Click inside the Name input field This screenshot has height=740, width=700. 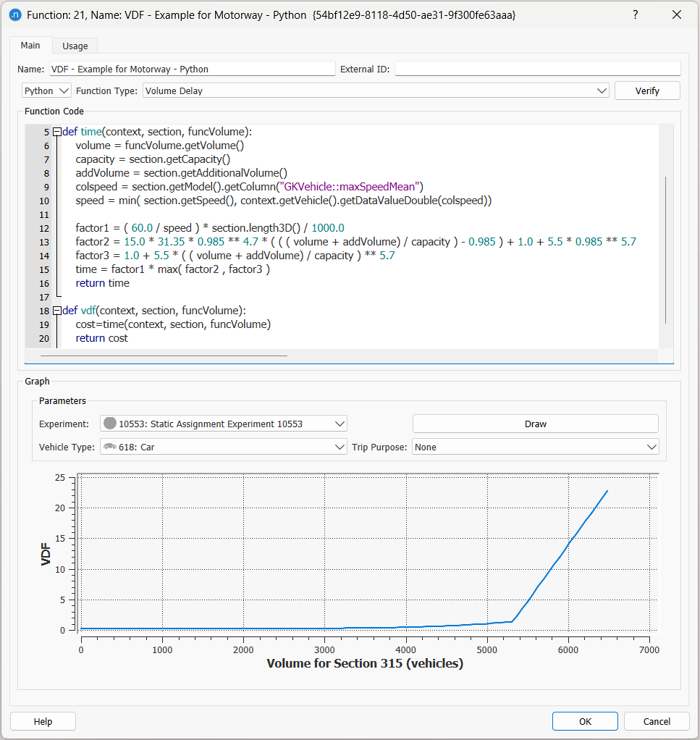pos(192,68)
